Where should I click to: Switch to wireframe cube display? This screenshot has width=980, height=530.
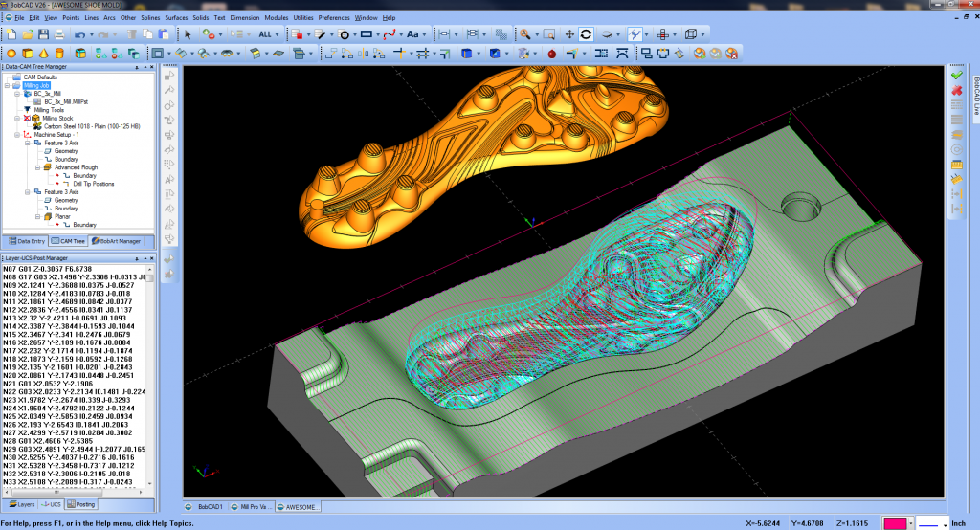(x=691, y=34)
